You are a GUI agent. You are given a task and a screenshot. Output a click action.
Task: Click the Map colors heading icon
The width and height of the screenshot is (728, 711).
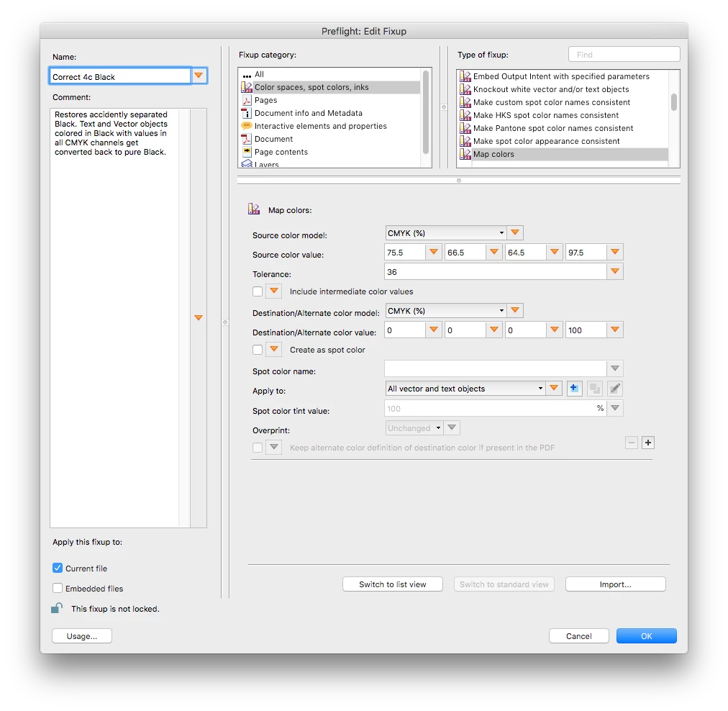254,209
